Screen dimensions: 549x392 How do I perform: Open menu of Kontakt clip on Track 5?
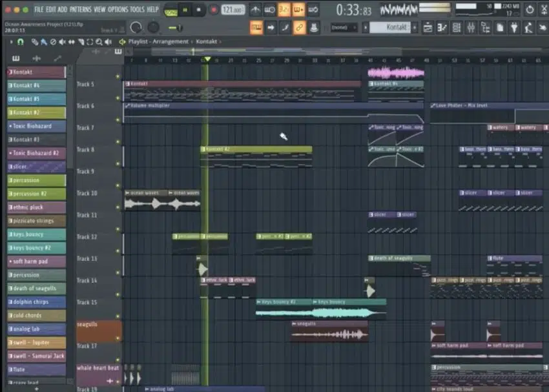pyautogui.click(x=127, y=84)
